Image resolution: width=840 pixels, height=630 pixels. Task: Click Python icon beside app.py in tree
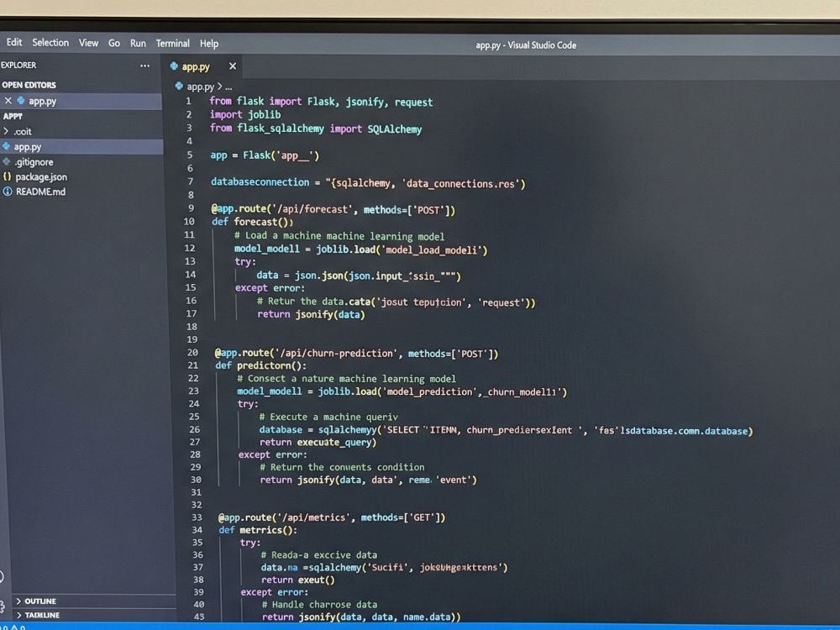click(x=7, y=146)
